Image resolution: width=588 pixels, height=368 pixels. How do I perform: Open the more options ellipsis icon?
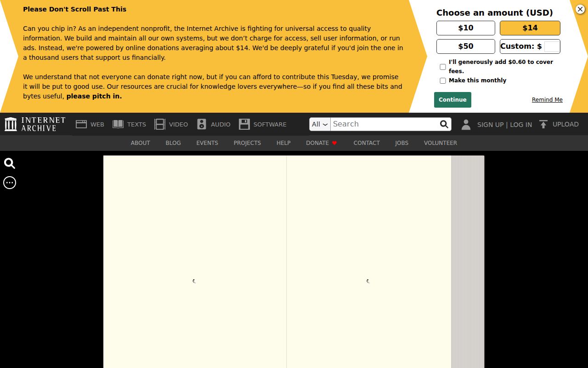[10, 183]
